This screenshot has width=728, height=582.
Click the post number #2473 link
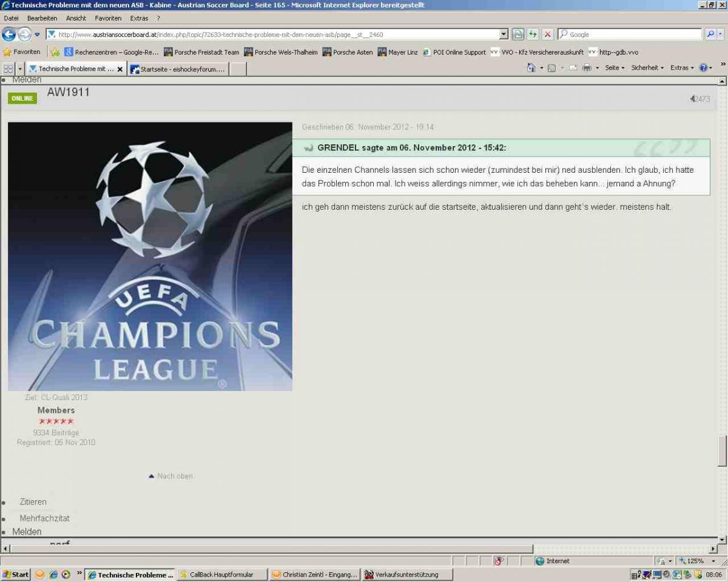700,99
